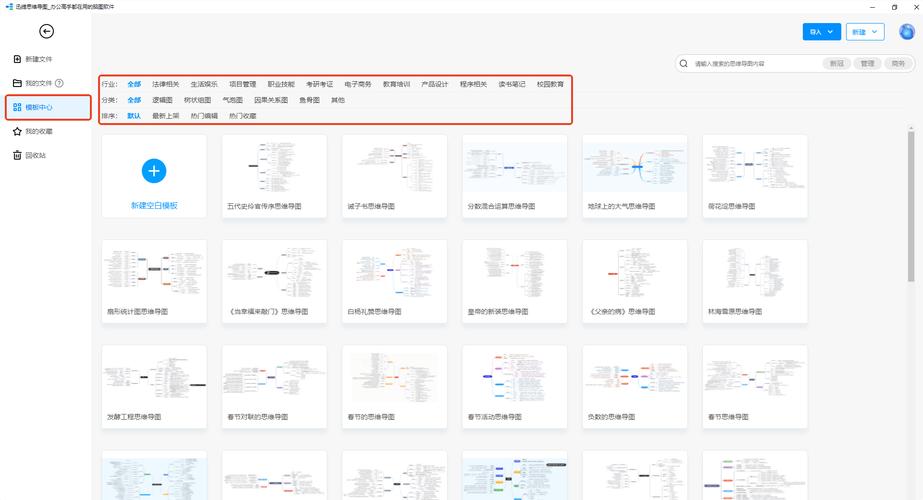
Task: Select 全部 in the 行业 filter row
Action: [x=134, y=84]
